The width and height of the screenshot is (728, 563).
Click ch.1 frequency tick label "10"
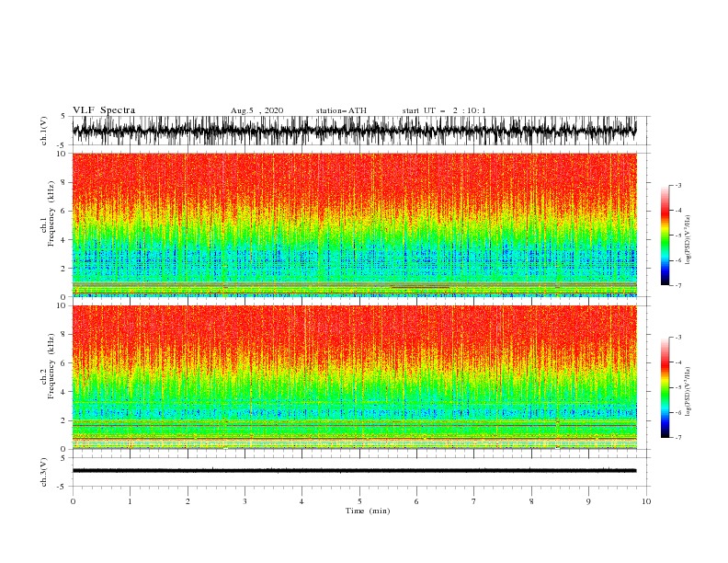coord(62,154)
